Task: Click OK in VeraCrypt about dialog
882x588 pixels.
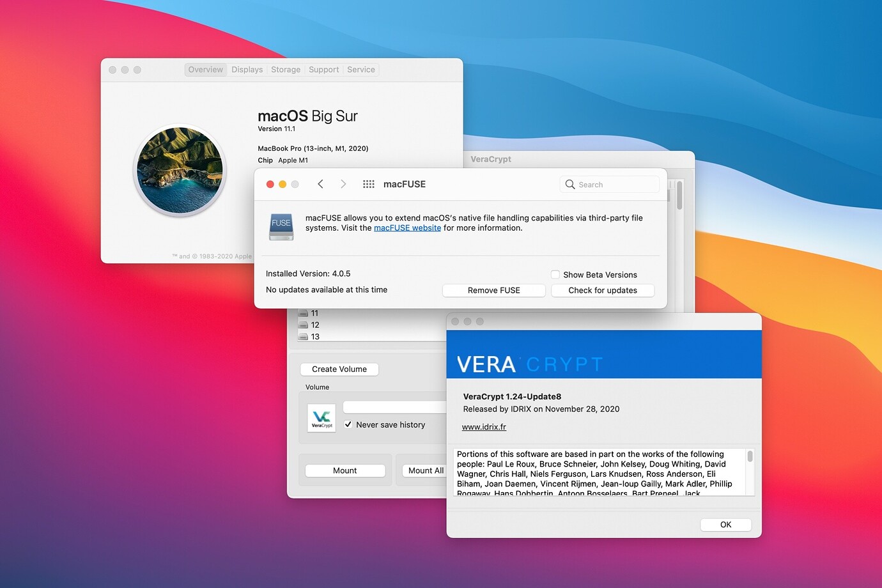Action: point(726,525)
